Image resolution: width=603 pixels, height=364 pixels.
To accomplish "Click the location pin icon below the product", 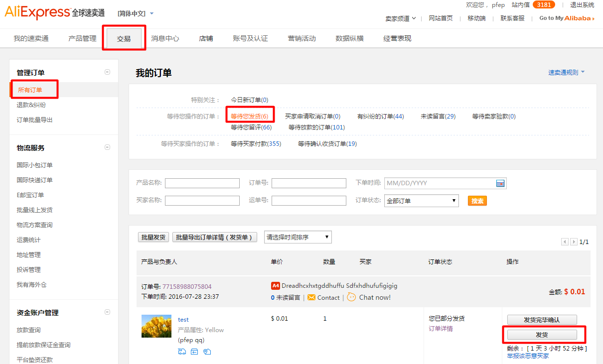I will click(207, 352).
